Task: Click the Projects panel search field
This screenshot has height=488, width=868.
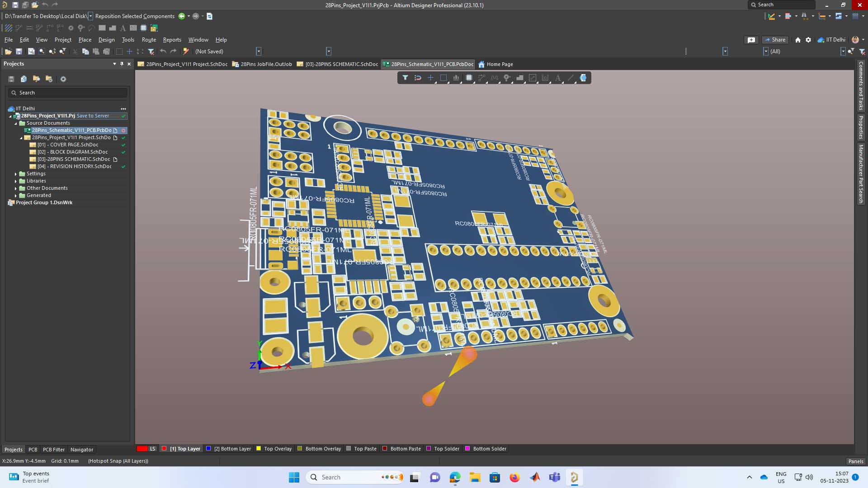Action: [68, 93]
